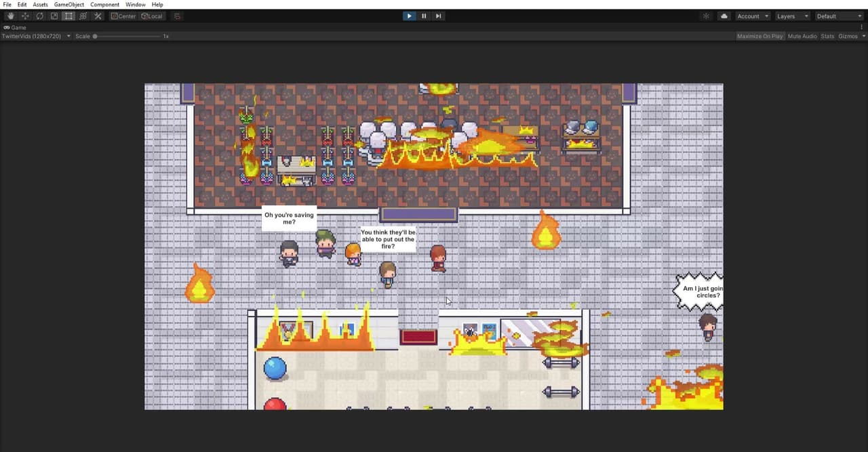Select the Rotate tool
Image resolution: width=868 pixels, height=452 pixels.
[x=39, y=16]
